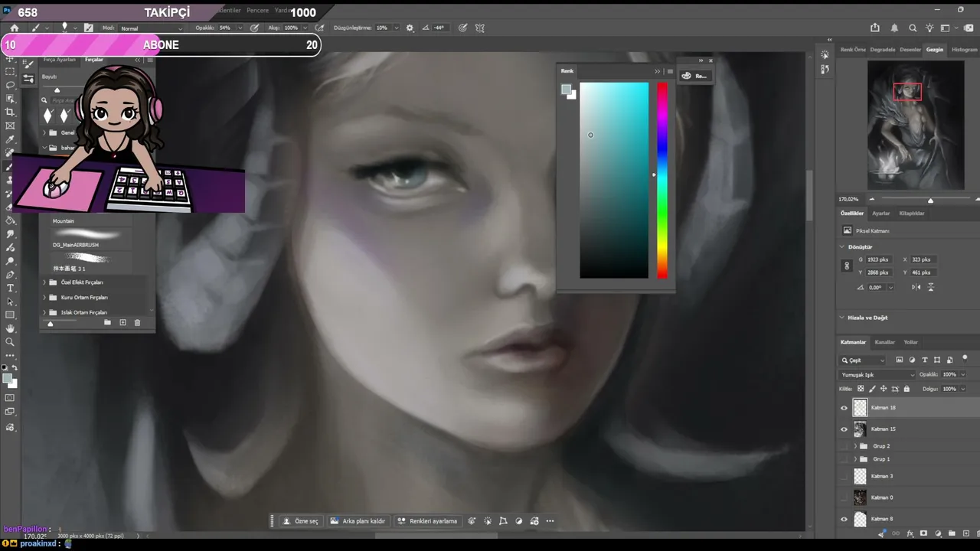
Task: Hide the Katman 15 layer
Action: (844, 429)
